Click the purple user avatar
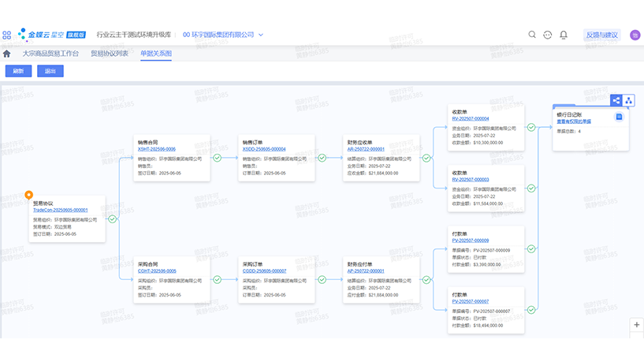This screenshot has width=644, height=362. click(x=635, y=35)
